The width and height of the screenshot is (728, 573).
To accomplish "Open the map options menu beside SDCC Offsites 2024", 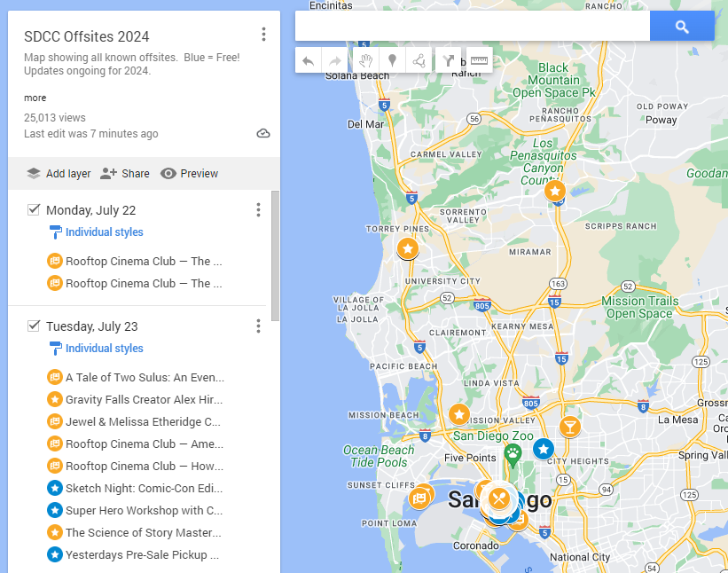I will [263, 34].
